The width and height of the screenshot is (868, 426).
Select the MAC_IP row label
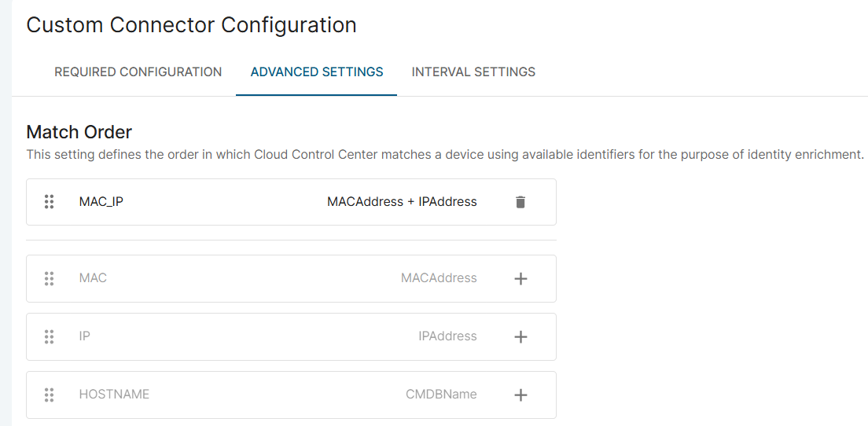click(x=101, y=202)
